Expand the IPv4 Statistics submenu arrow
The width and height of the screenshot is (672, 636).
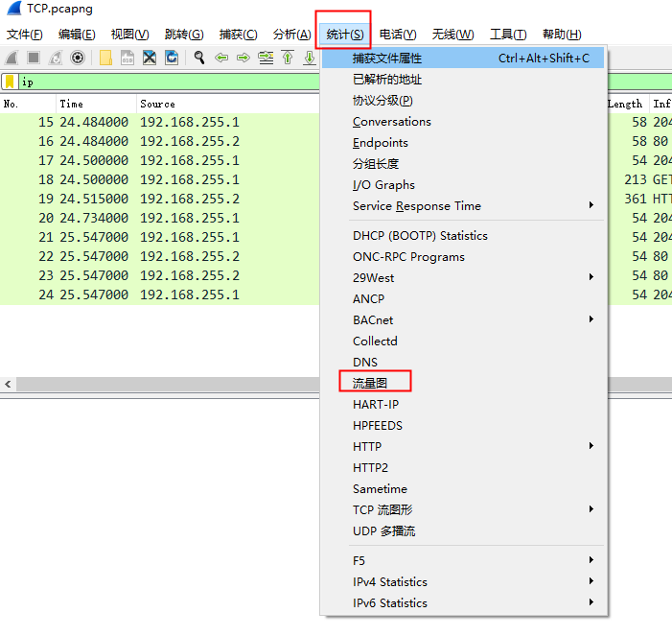(x=591, y=580)
